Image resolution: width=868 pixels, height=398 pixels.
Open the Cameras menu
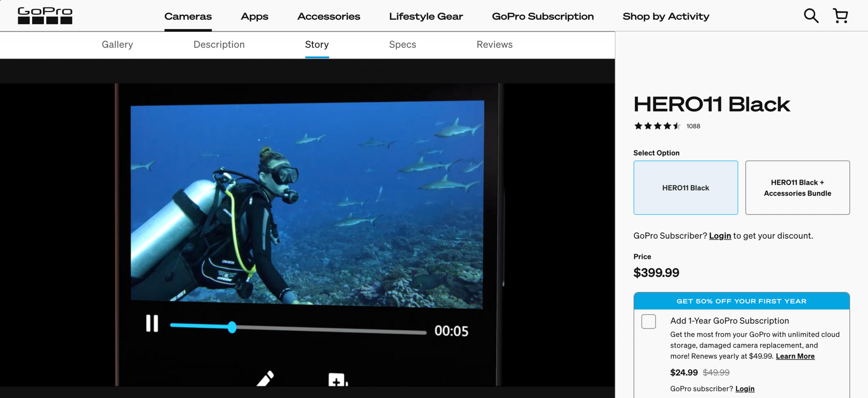pyautogui.click(x=188, y=16)
